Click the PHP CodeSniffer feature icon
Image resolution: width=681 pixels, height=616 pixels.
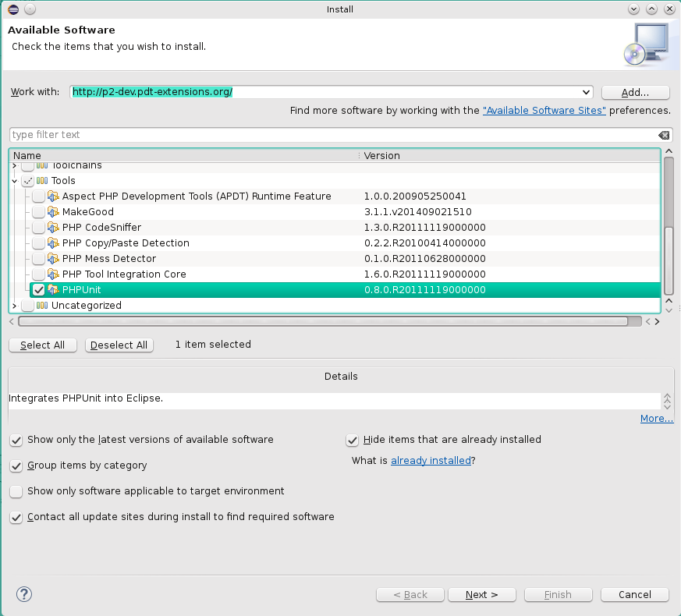(x=53, y=228)
